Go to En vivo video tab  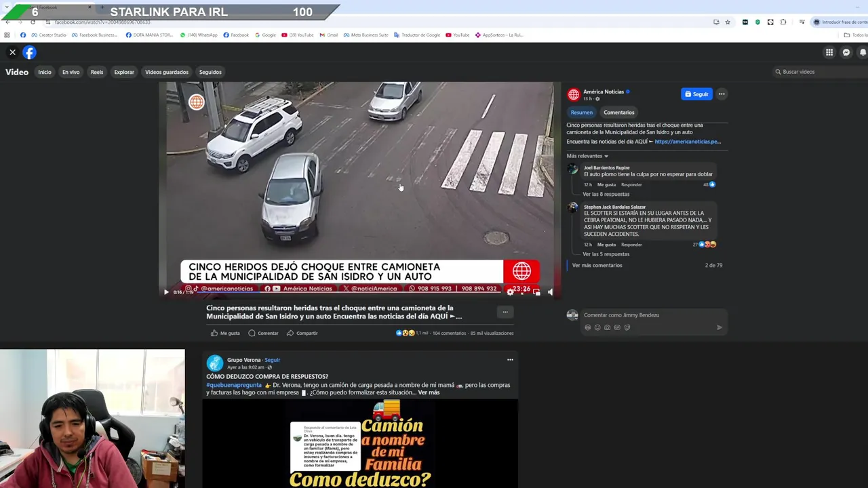coord(71,72)
